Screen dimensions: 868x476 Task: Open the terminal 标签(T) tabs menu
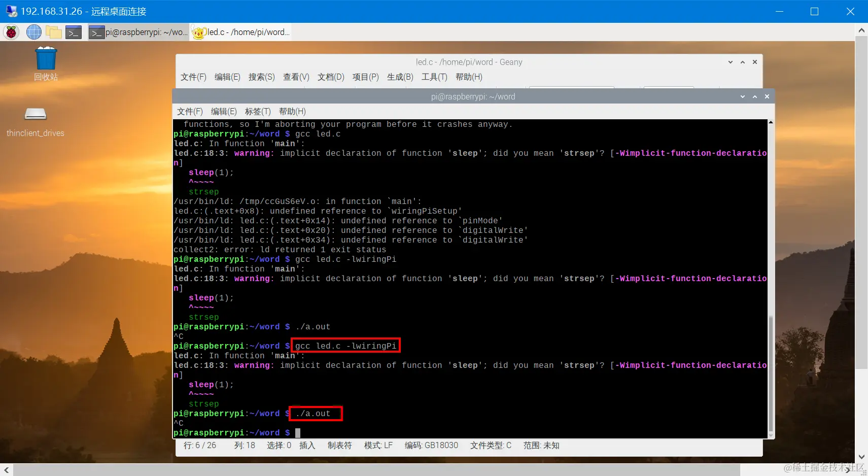coord(258,111)
